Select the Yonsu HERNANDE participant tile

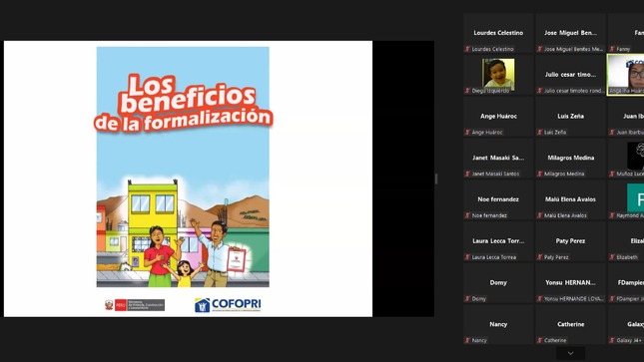point(570,283)
